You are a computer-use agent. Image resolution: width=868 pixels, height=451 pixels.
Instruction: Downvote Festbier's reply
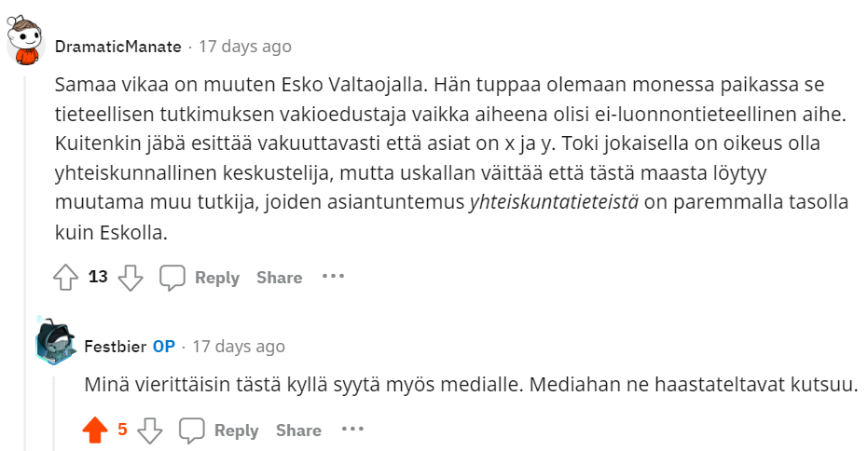(x=150, y=430)
